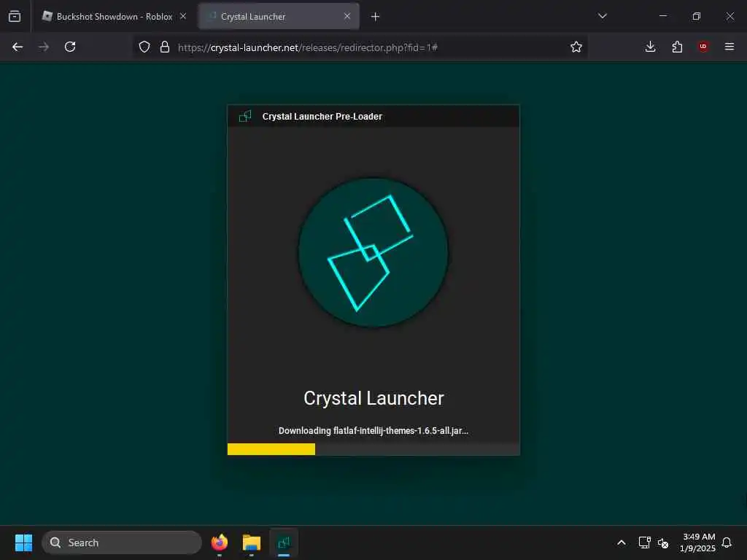
Task: Open the Firefox view recent browsing icon
Action: [x=15, y=17]
